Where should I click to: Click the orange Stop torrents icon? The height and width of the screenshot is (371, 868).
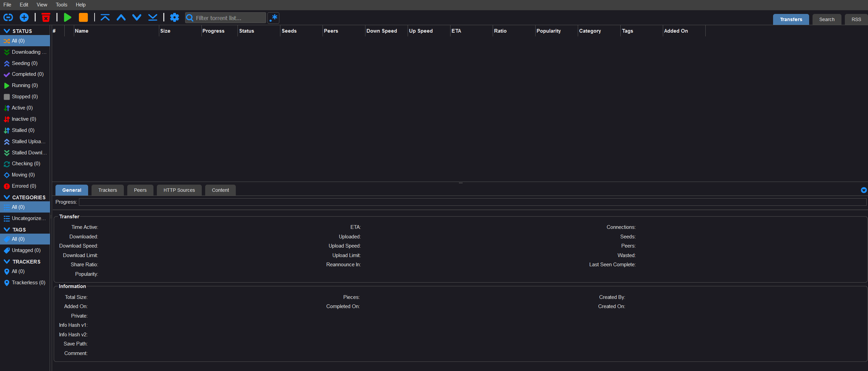point(83,17)
